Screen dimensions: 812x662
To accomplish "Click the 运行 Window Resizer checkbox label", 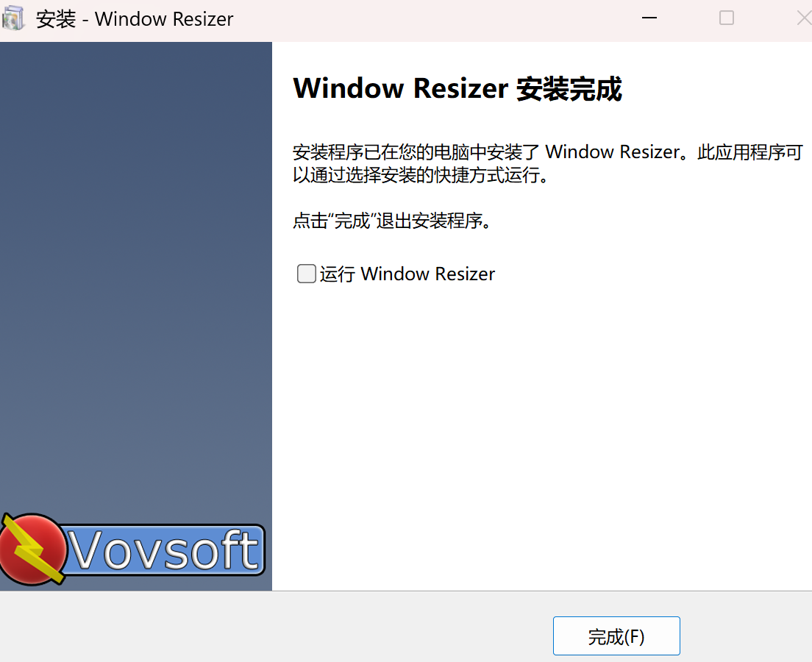I will [407, 274].
